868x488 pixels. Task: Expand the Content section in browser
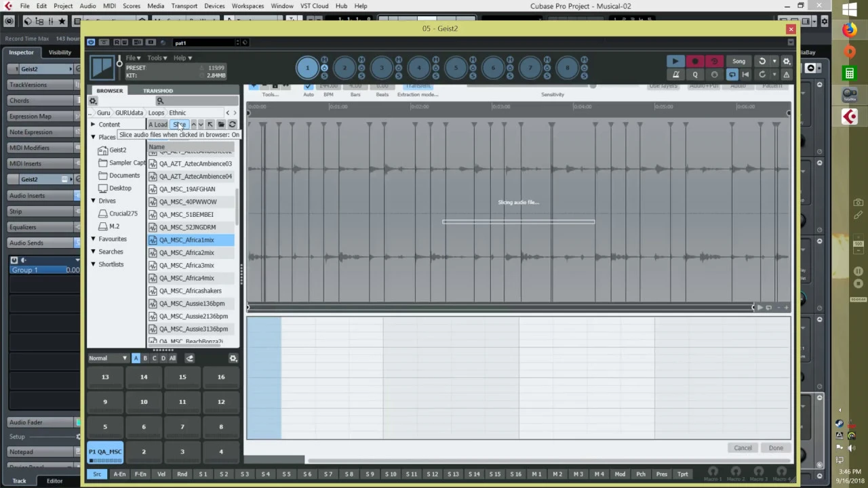coord(93,125)
